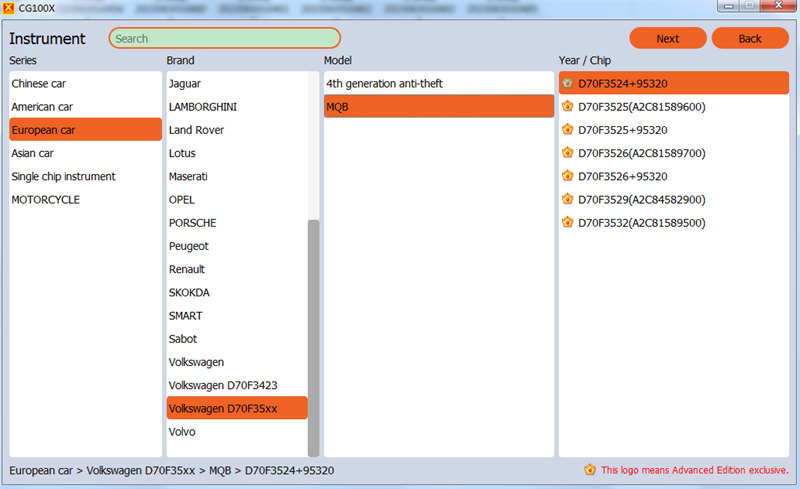
Task: Select chip D70F3525+95320
Action: tap(673, 130)
